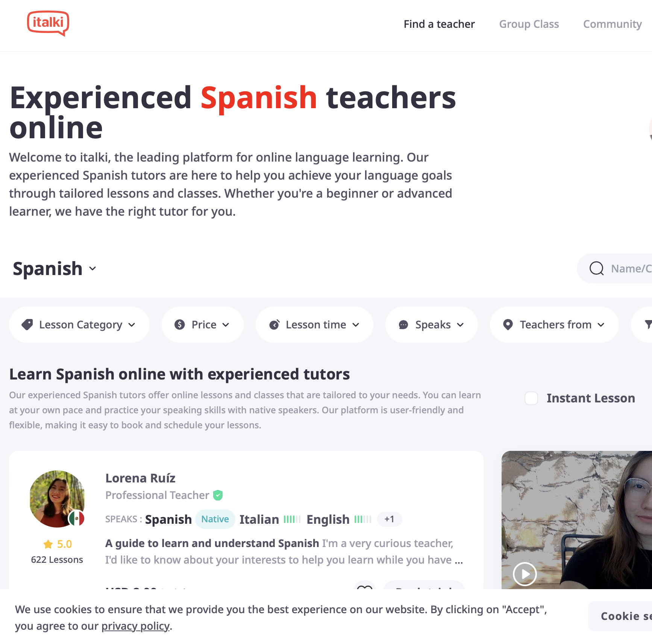The width and height of the screenshot is (652, 644).
Task: Click the verified Professional Teacher badge icon
Action: (218, 495)
